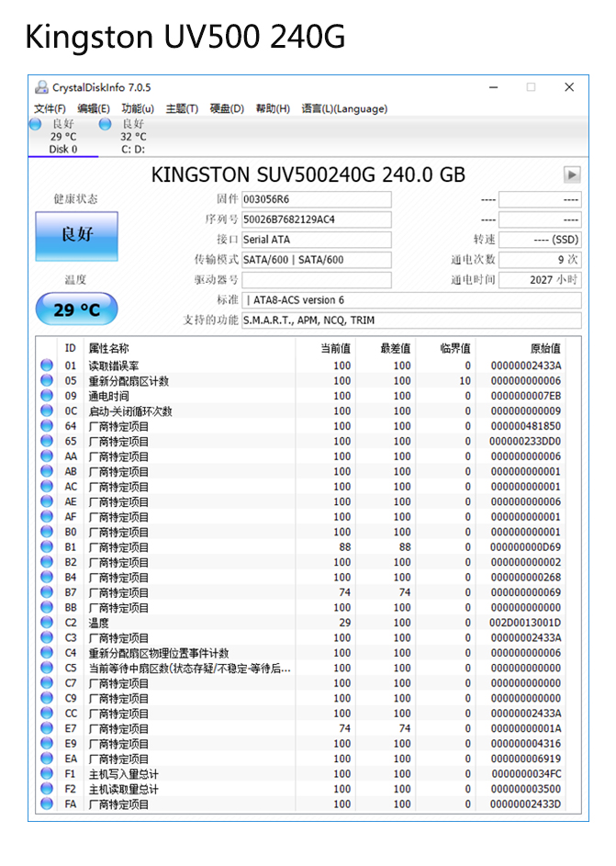Click raw value 002D0013001D
This screenshot has height=866, width=616.
point(525,623)
